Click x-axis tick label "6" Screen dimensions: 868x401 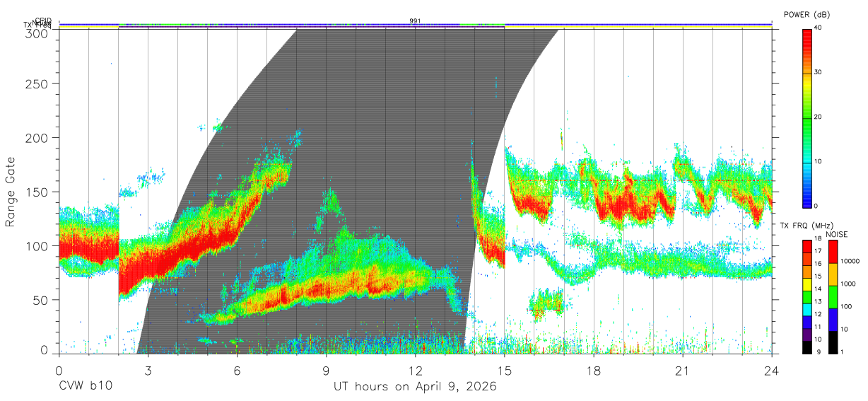point(237,370)
